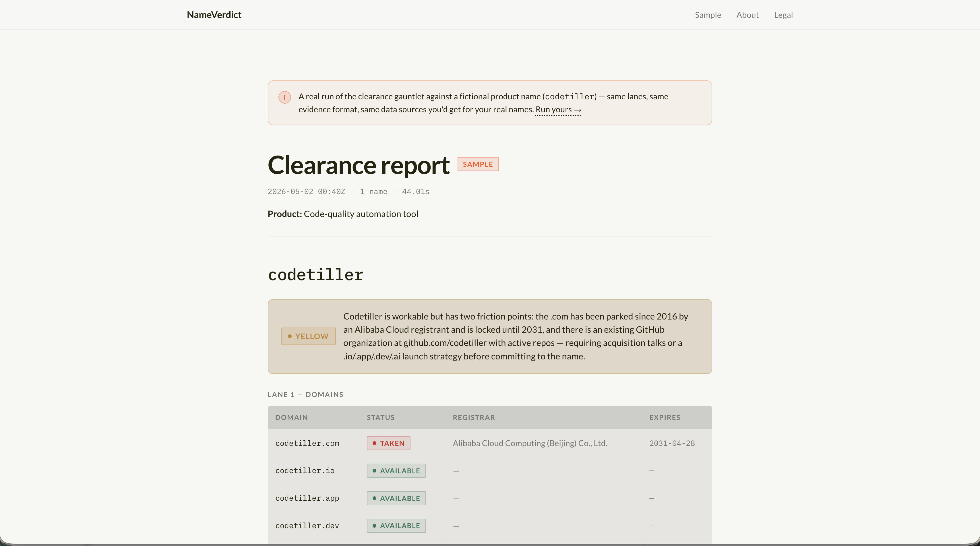This screenshot has width=980, height=546.
Task: Click the SAMPLE badge beside the title
Action: [478, 164]
